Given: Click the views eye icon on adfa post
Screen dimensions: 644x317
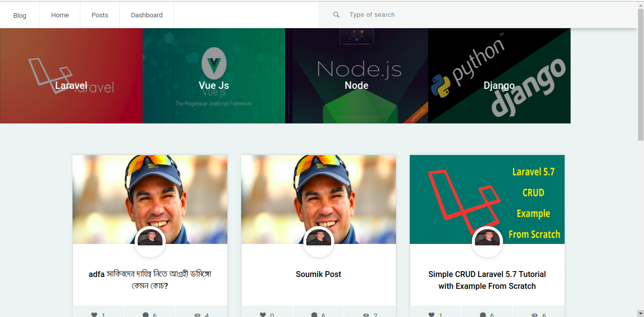Looking at the screenshot, I should click(x=197, y=315).
